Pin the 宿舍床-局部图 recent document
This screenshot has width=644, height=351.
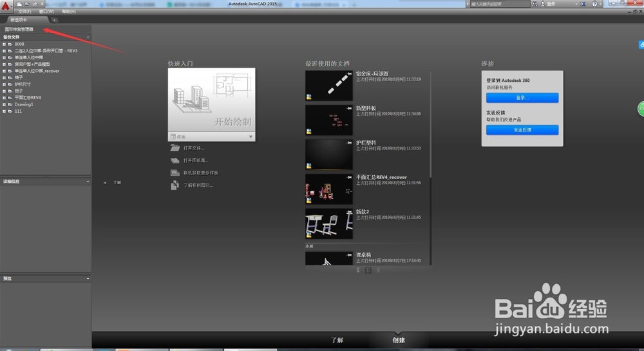click(x=349, y=74)
